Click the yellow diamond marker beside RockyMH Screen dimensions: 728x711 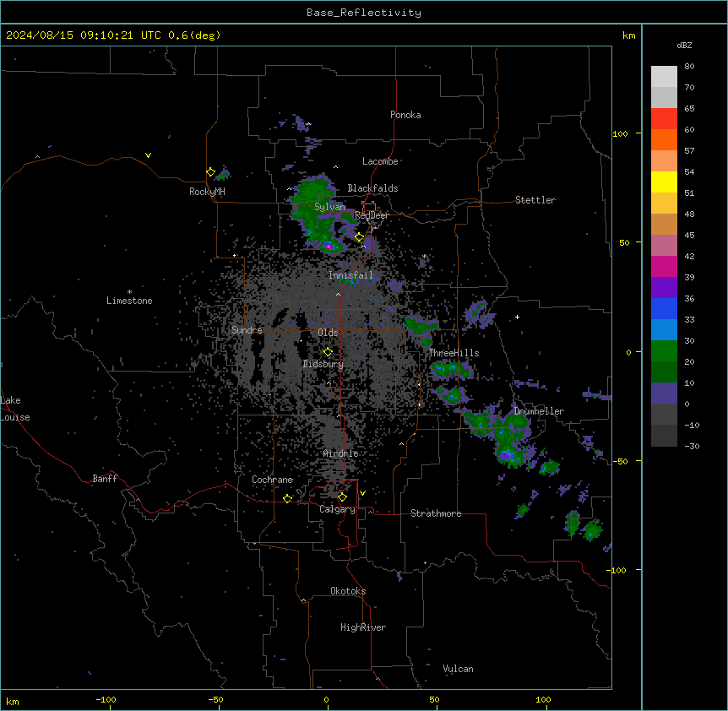point(210,172)
